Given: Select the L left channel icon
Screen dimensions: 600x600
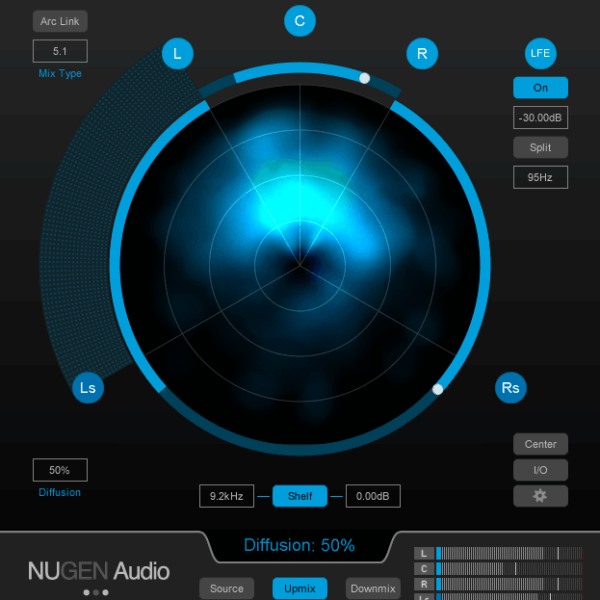Looking at the screenshot, I should (x=178, y=54).
